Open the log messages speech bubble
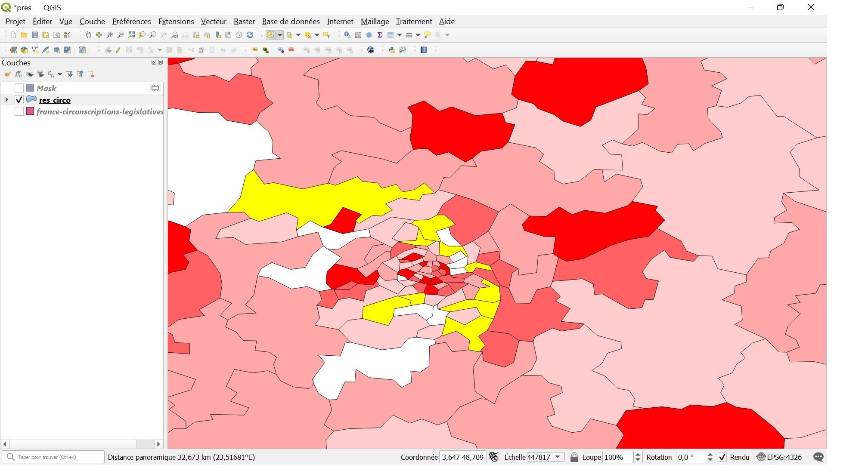Image resolution: width=868 pixels, height=474 pixels. [818, 457]
